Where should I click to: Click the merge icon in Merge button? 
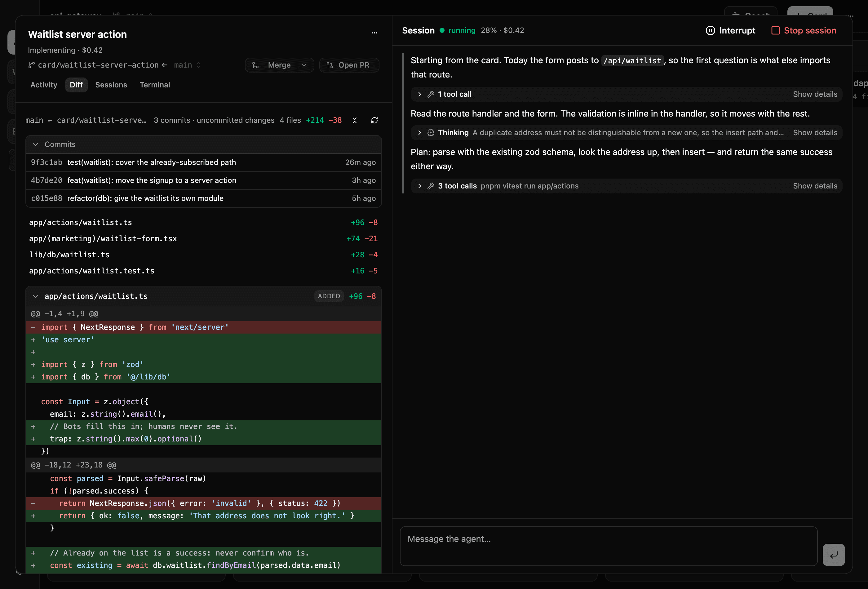coord(255,65)
